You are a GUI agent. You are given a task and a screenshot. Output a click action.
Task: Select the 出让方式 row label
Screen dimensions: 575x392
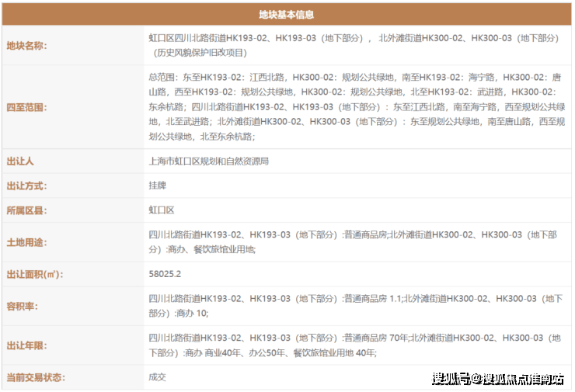(27, 186)
